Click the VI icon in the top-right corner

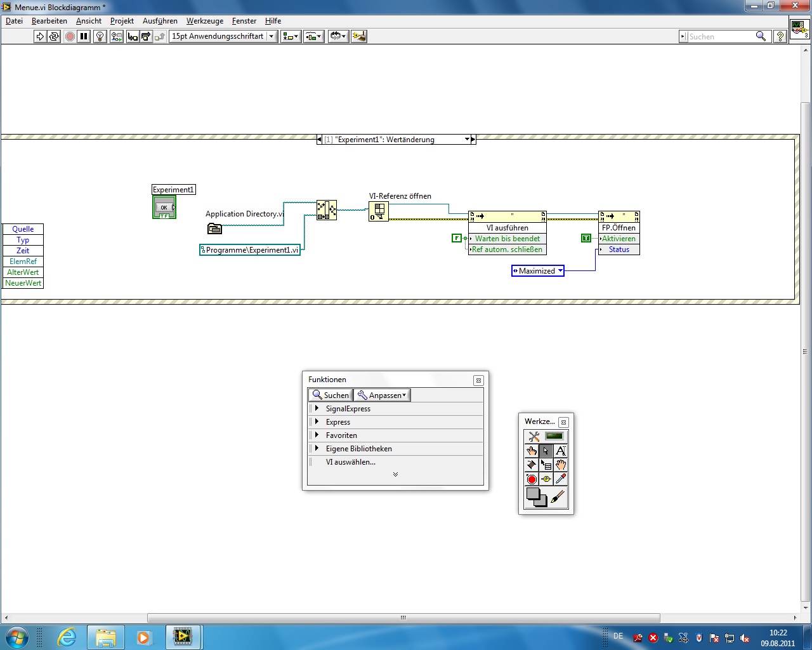[x=799, y=29]
